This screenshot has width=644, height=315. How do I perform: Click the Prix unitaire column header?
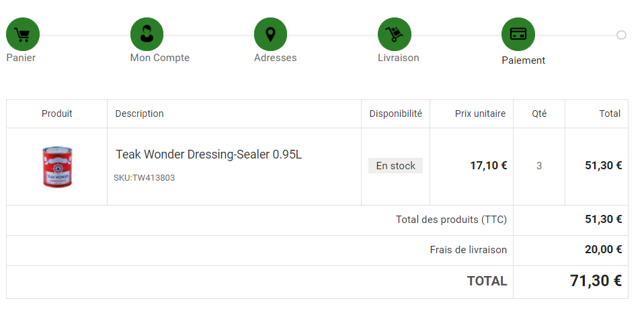pos(480,114)
